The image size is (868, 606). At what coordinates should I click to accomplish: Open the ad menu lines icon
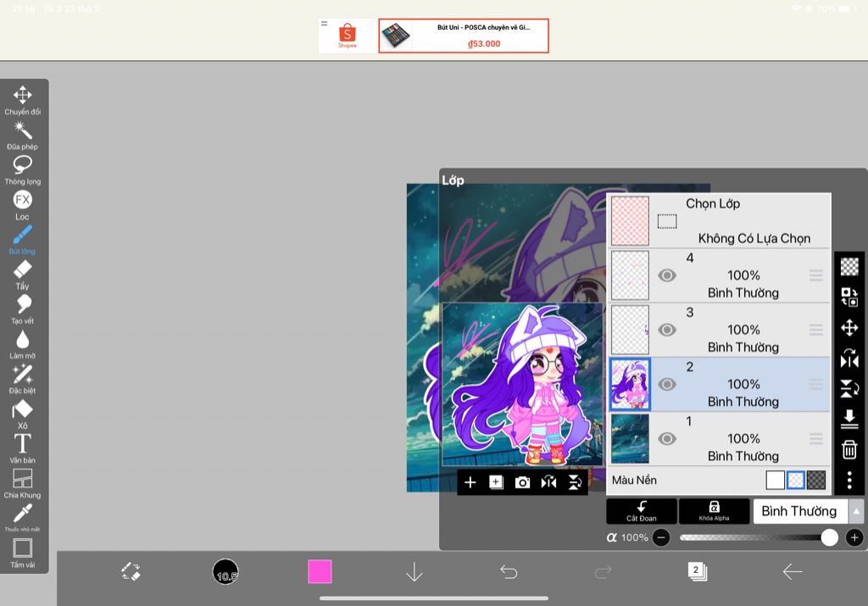coord(325,23)
